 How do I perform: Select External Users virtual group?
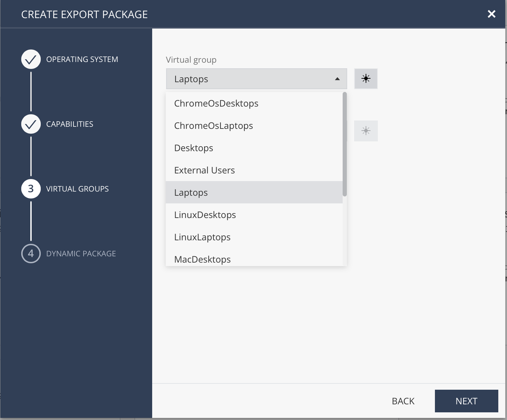click(204, 170)
